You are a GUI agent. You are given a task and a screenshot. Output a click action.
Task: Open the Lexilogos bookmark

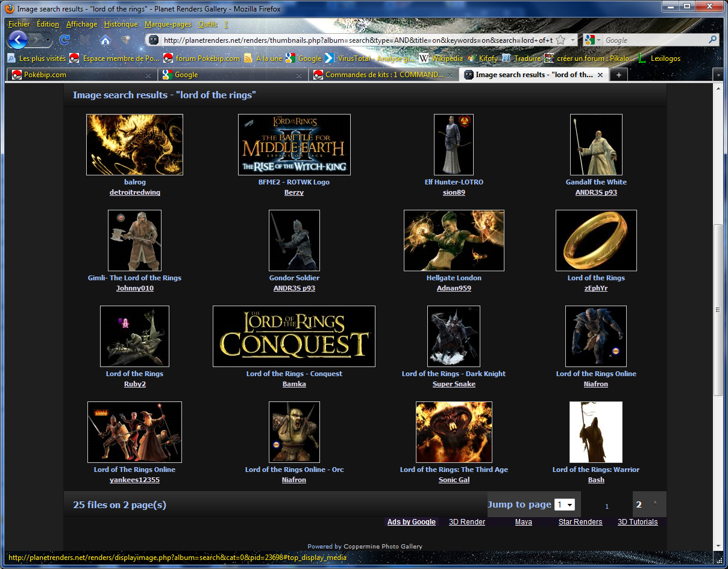(x=659, y=58)
